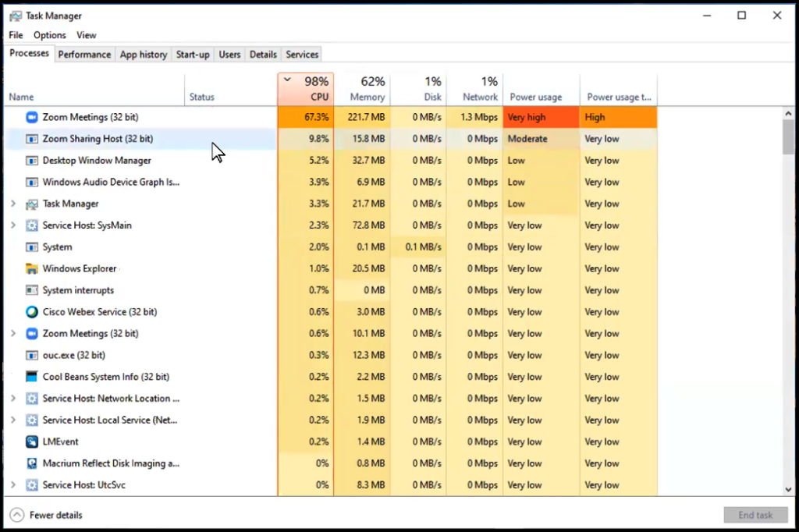
Task: Expand Service Host: Local Service group
Action: coord(13,420)
